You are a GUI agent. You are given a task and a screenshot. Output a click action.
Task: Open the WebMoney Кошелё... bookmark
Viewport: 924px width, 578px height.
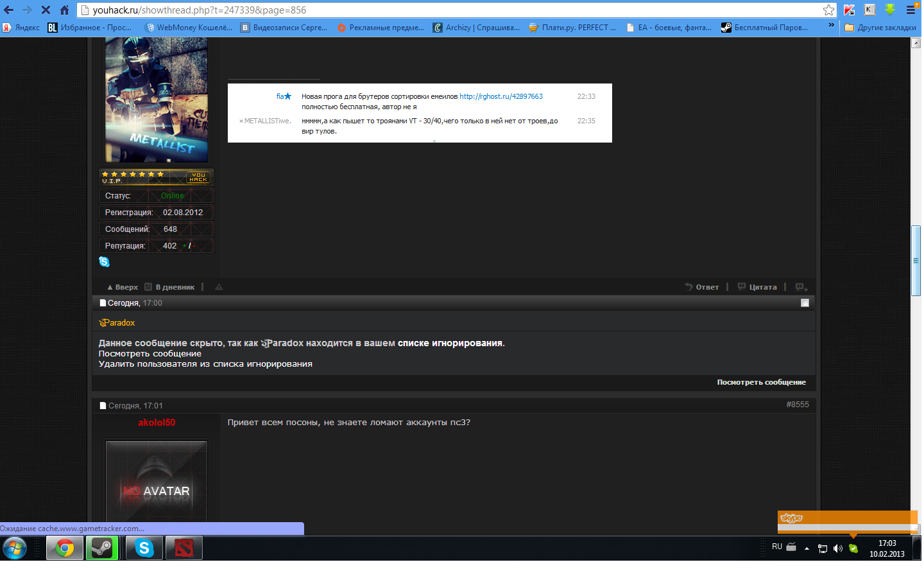pos(189,28)
